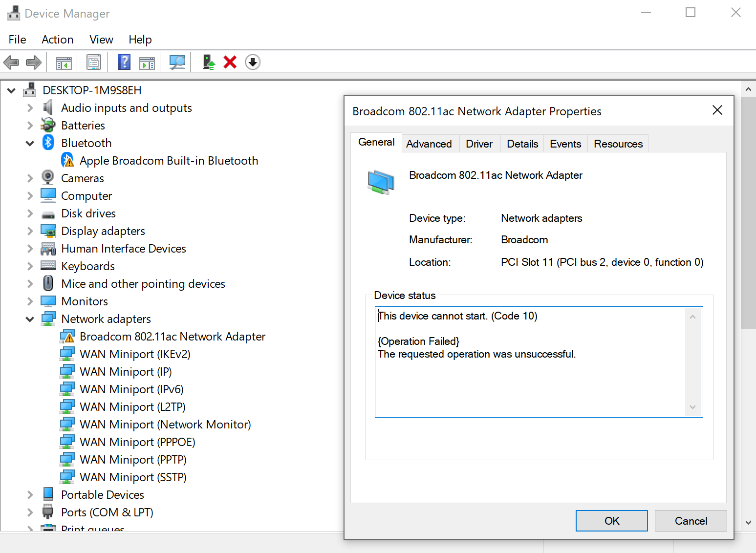
Task: Expand the Display adapters category
Action: coord(30,231)
